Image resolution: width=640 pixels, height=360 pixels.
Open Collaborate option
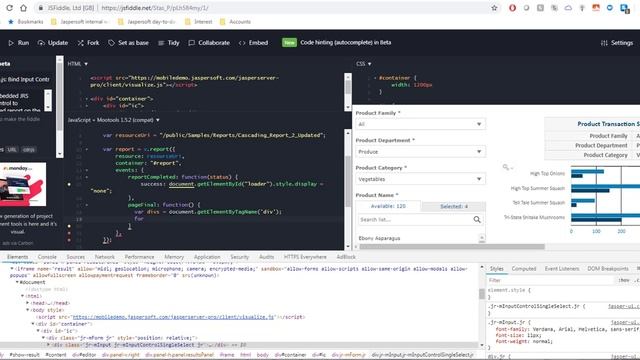tap(209, 43)
